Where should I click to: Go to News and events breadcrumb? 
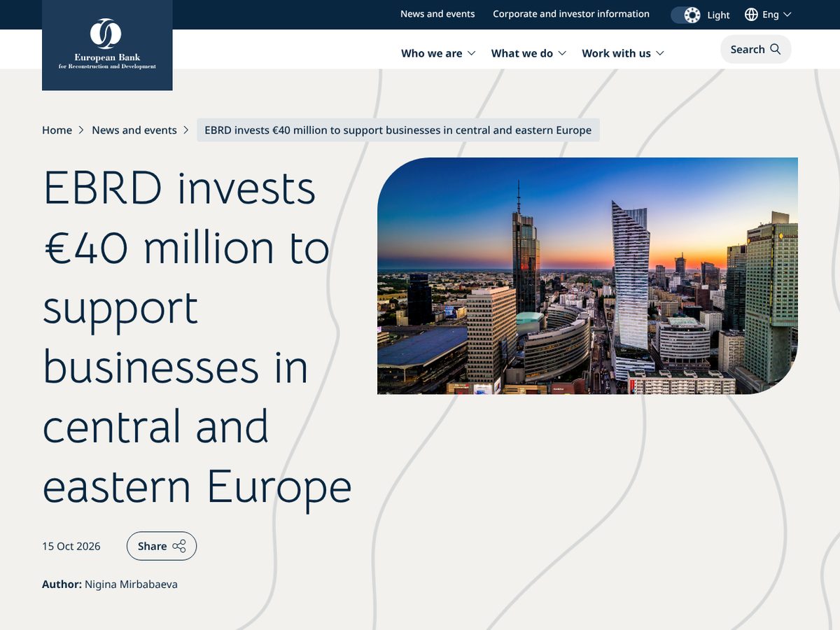pos(134,130)
